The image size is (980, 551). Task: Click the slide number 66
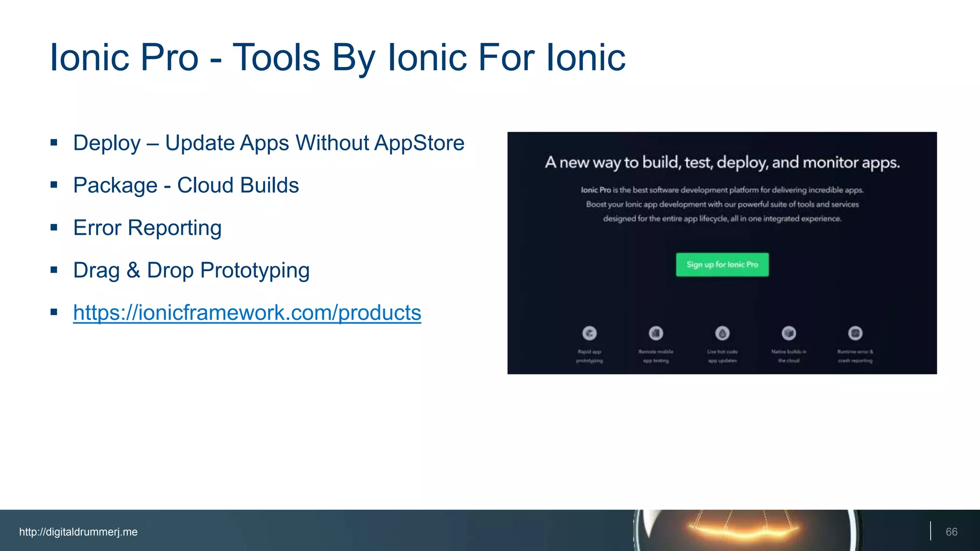[951, 532]
